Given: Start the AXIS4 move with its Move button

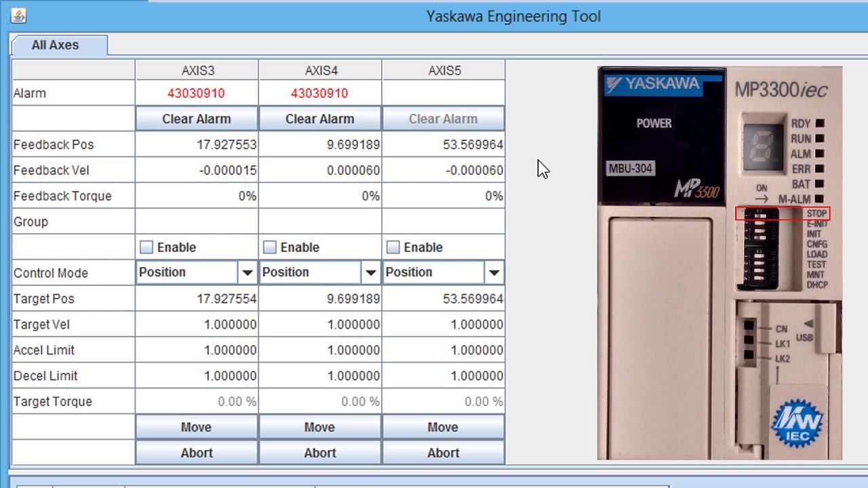Looking at the screenshot, I should 320,427.
